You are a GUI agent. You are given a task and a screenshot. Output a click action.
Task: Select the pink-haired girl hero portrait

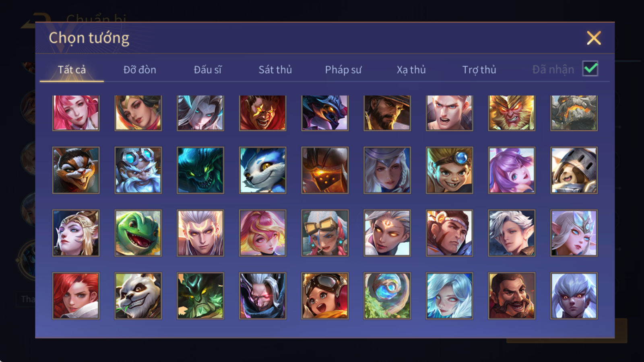pyautogui.click(x=76, y=113)
